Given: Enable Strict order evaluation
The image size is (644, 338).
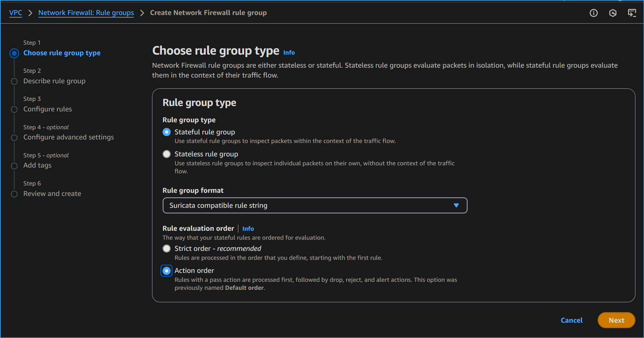Looking at the screenshot, I should 166,248.
